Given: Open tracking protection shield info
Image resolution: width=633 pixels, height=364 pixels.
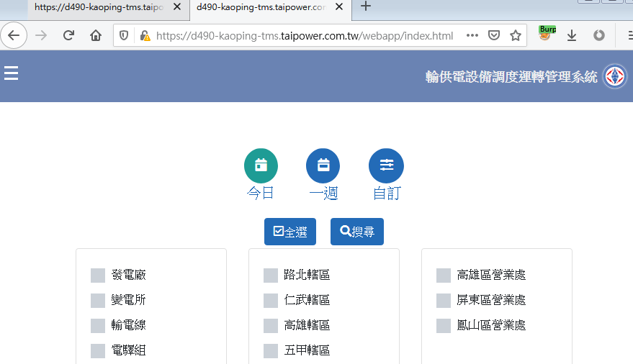Looking at the screenshot, I should [x=124, y=36].
